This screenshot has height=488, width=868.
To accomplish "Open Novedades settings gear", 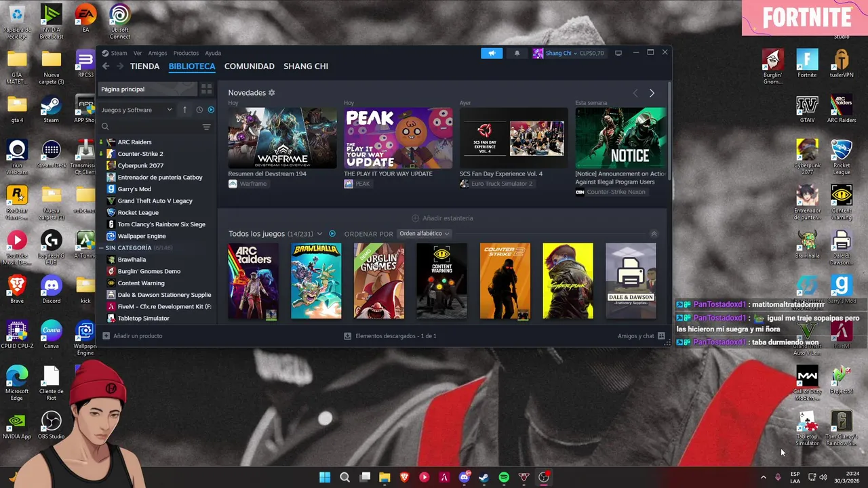I will coord(272,93).
